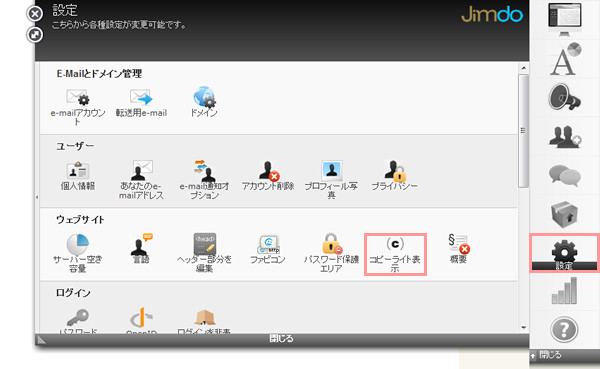Screen dimensions: 600x369
Task: Click the ログイン section heading
Action: [x=73, y=293]
